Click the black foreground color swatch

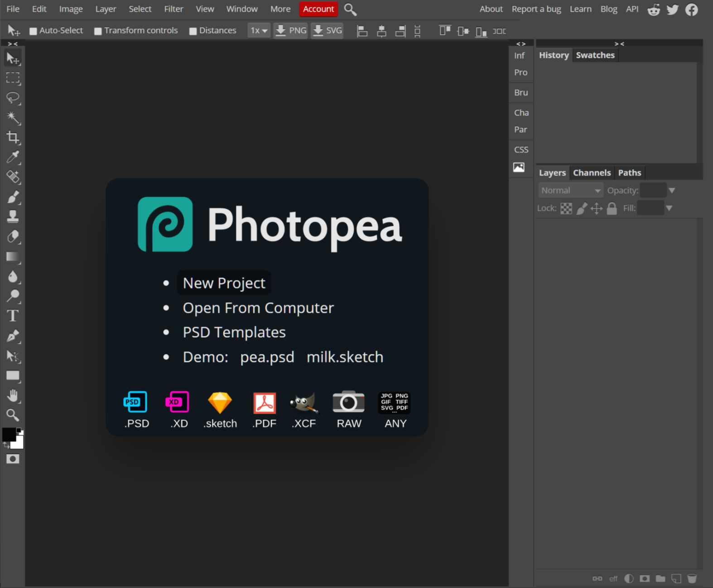[x=9, y=434]
